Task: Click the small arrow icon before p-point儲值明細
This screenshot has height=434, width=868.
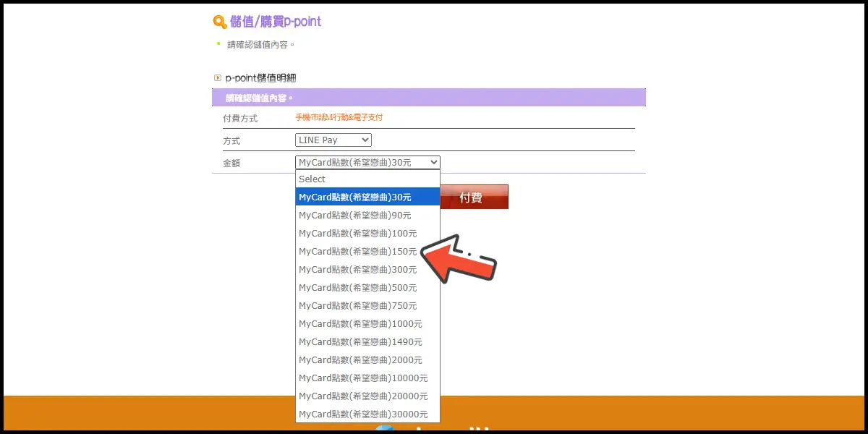Action: (x=217, y=77)
